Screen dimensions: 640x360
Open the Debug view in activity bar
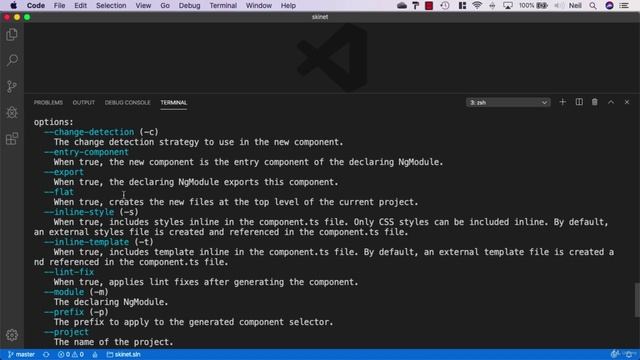coord(12,113)
